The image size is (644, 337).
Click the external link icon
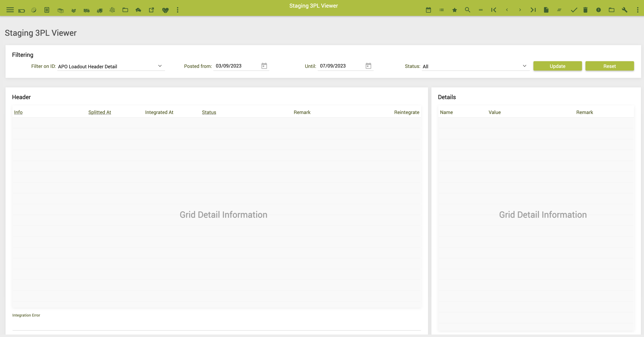tap(152, 10)
